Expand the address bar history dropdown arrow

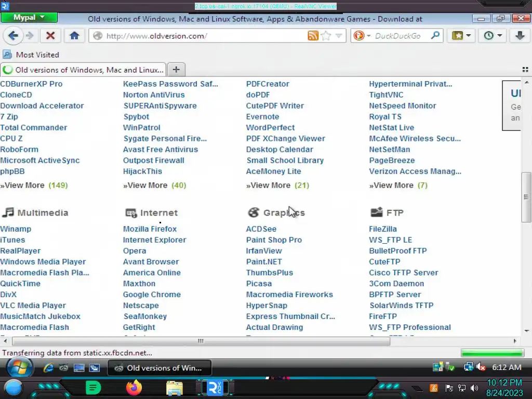[339, 36]
